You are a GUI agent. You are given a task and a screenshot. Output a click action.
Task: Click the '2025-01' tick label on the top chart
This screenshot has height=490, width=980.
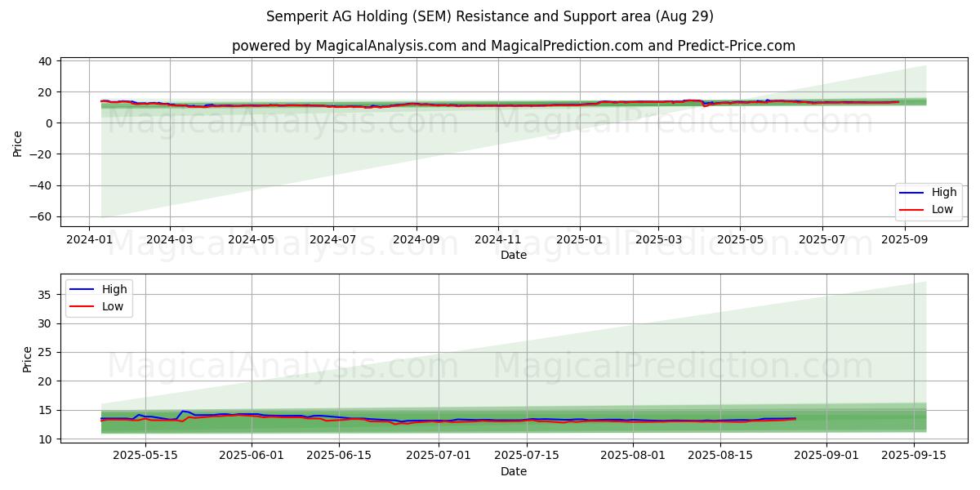tap(580, 240)
